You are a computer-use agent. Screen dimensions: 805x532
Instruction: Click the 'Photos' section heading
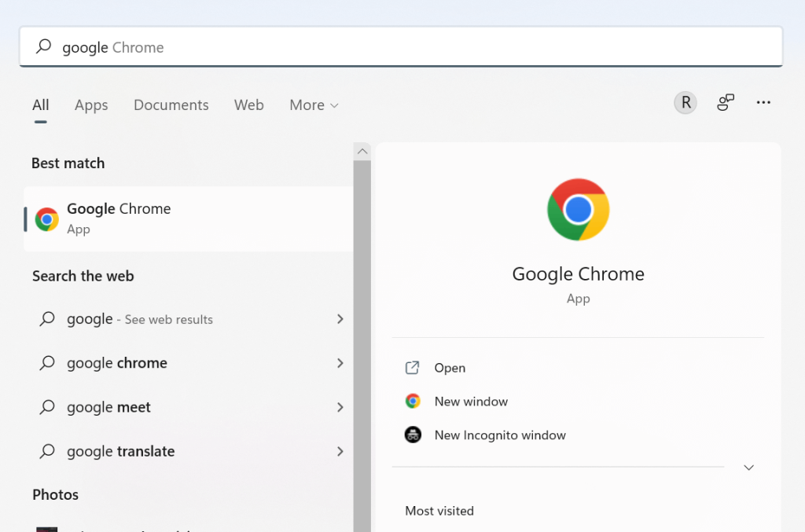tap(56, 494)
